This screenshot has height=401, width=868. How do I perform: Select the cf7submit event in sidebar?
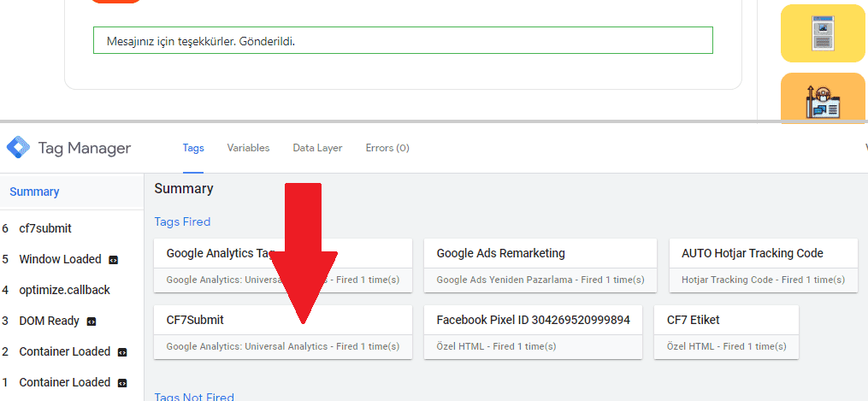pos(45,228)
